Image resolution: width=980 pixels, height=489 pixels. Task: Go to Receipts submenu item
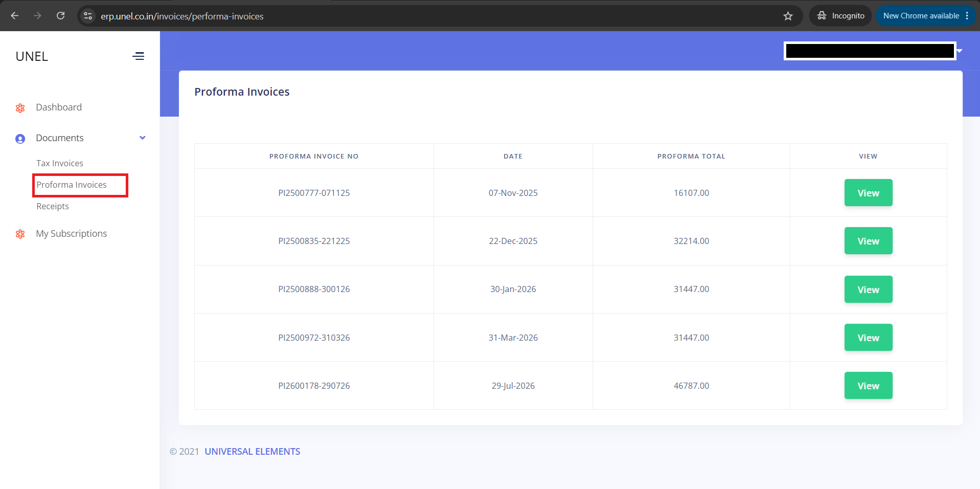click(53, 206)
